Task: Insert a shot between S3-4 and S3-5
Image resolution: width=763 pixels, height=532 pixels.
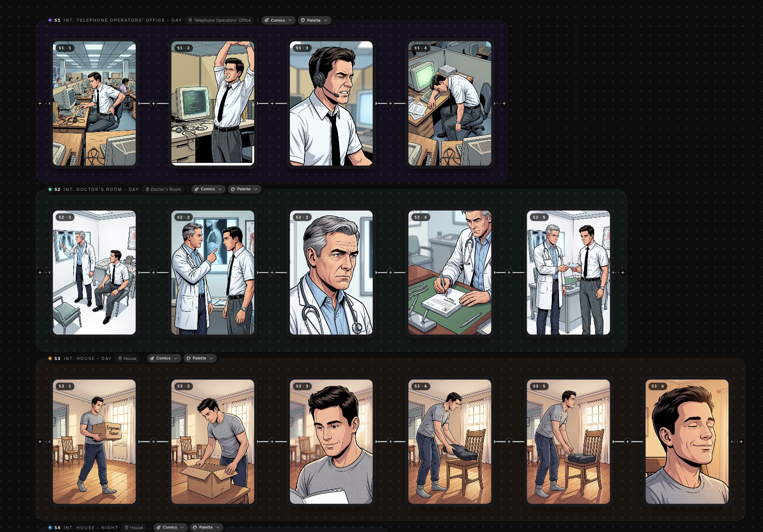Action: [509, 441]
